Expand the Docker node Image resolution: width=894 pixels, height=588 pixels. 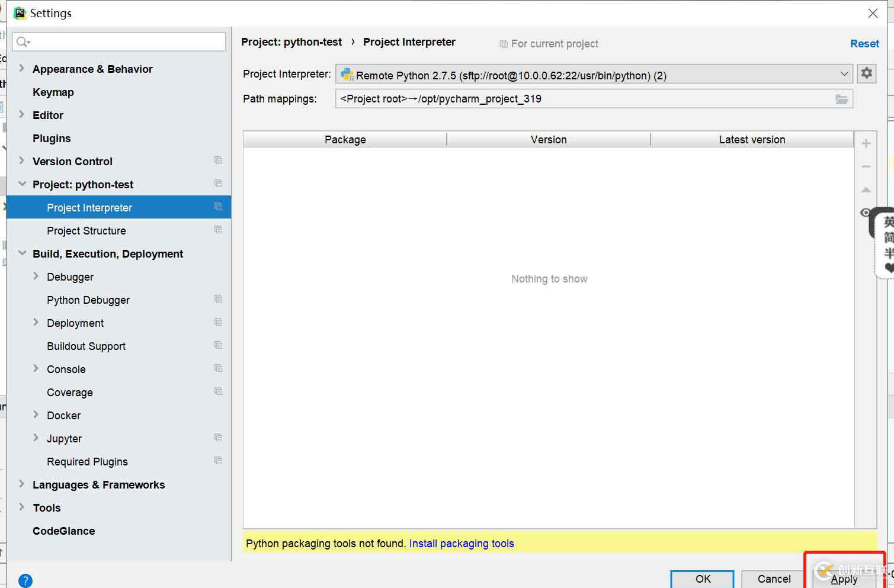pos(36,415)
